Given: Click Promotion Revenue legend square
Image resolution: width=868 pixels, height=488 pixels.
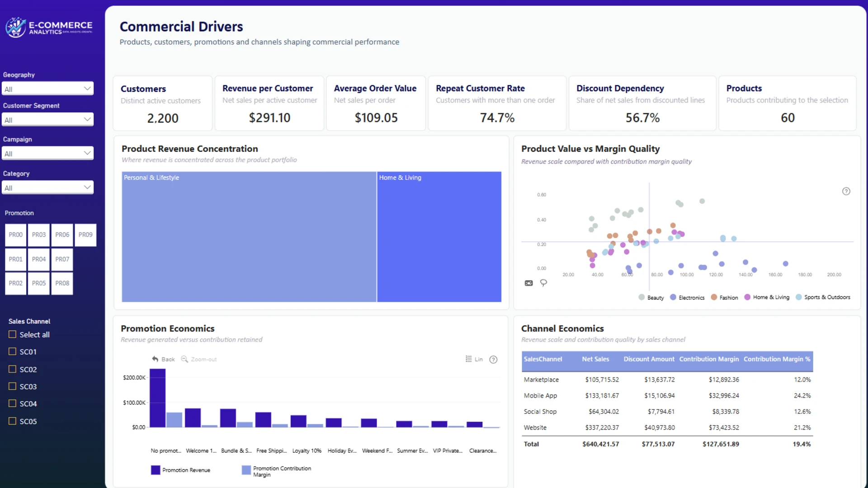Looking at the screenshot, I should (156, 470).
